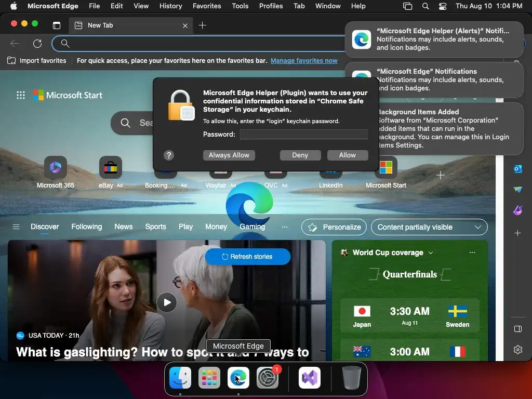This screenshot has height=399, width=532.
Task: Open the purple Microsoft 365 sidebar icon
Action: click(518, 210)
